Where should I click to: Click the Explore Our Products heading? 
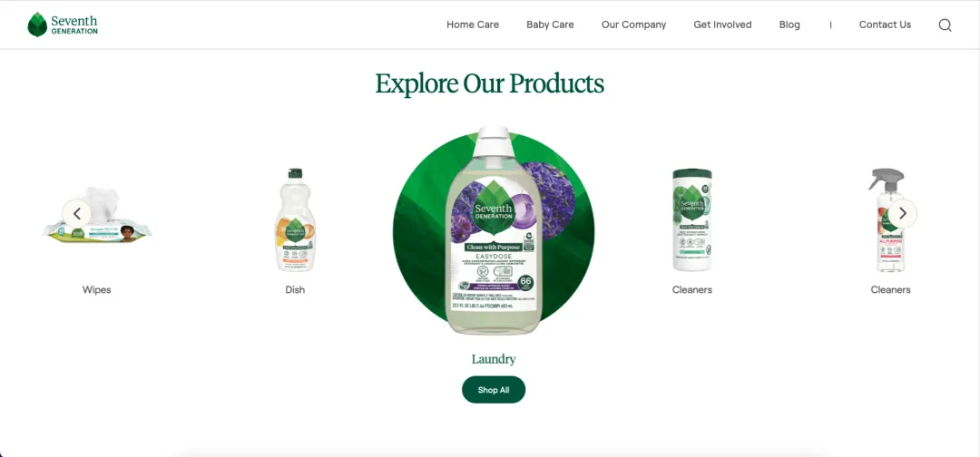point(490,83)
